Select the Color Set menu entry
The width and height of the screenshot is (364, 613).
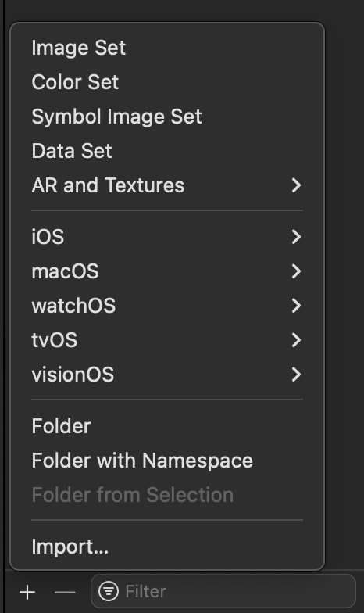pyautogui.click(x=167, y=82)
